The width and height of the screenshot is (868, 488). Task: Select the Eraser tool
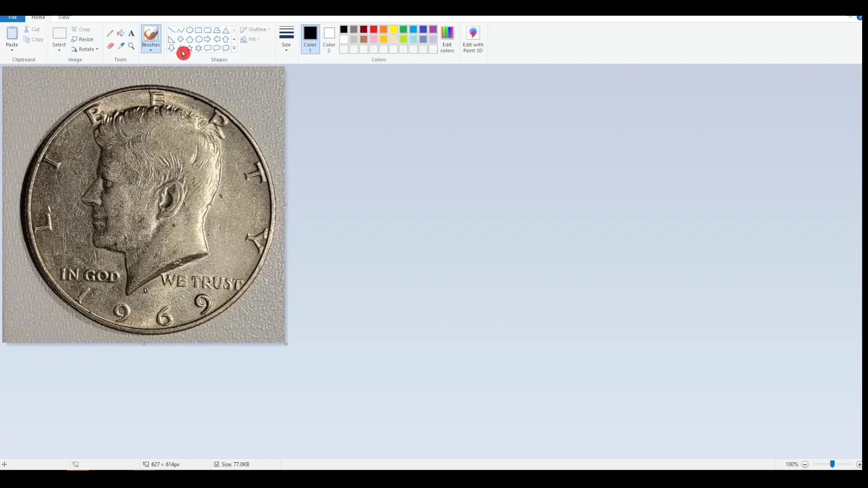[110, 46]
